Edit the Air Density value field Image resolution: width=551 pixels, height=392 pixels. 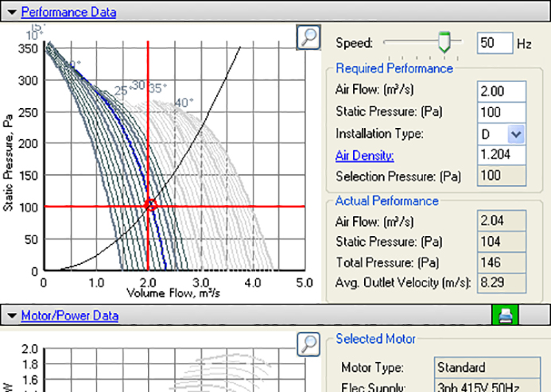click(502, 155)
